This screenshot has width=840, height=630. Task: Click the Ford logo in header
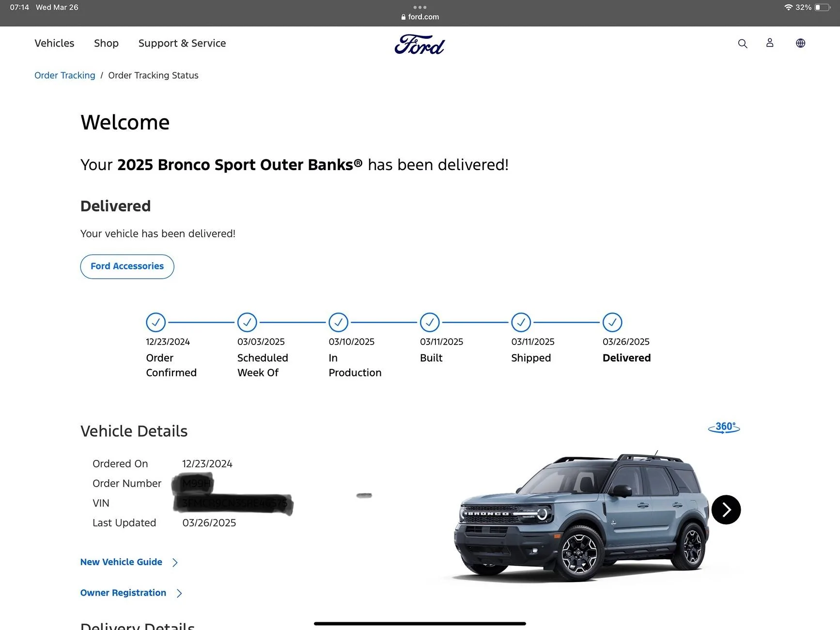click(x=420, y=44)
